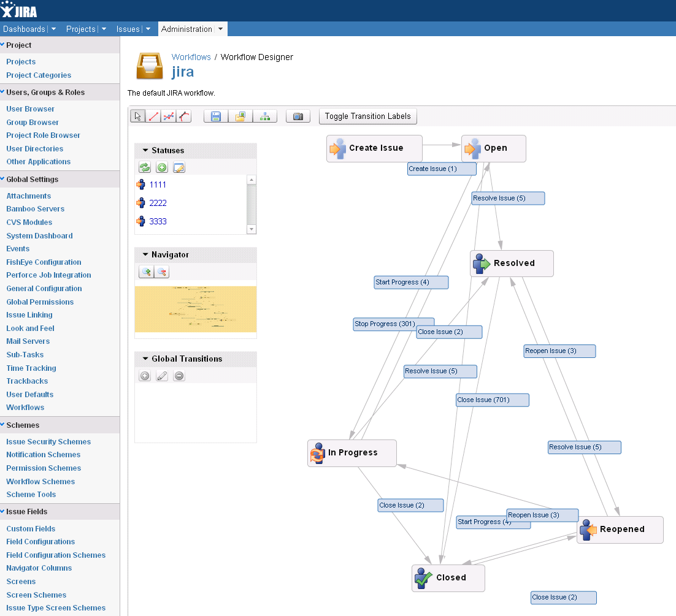This screenshot has width=676, height=616.
Task: Click the Navigator minimap thumbnail
Action: (x=196, y=310)
